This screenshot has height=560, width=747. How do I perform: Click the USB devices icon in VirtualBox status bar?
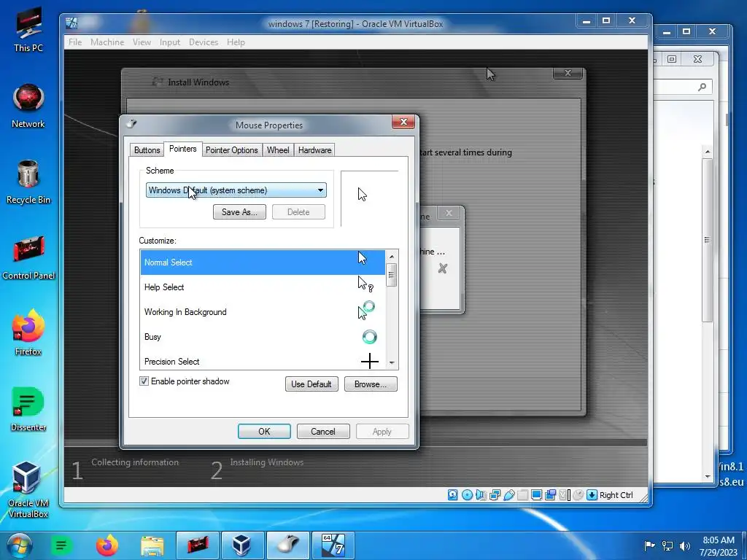pyautogui.click(x=508, y=495)
